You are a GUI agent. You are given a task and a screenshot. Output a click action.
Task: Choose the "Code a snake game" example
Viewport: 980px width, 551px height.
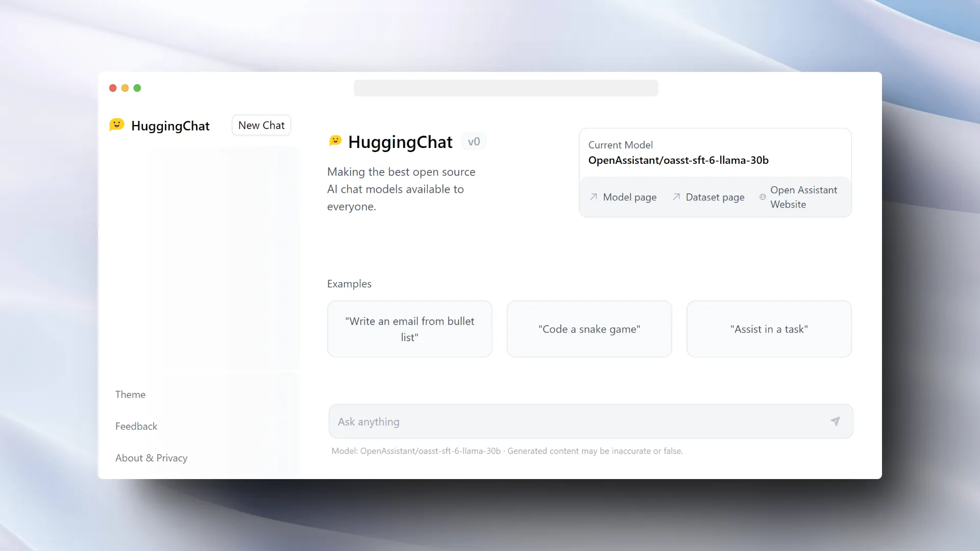(x=589, y=329)
